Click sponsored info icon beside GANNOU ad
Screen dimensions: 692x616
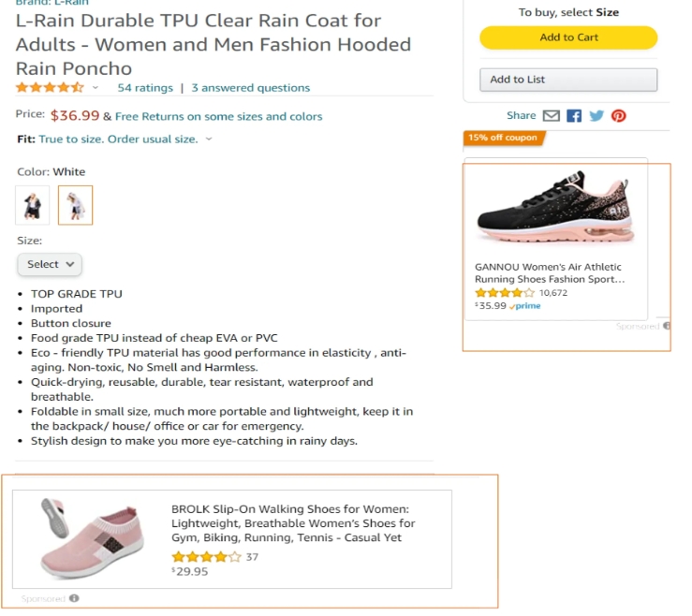(667, 326)
